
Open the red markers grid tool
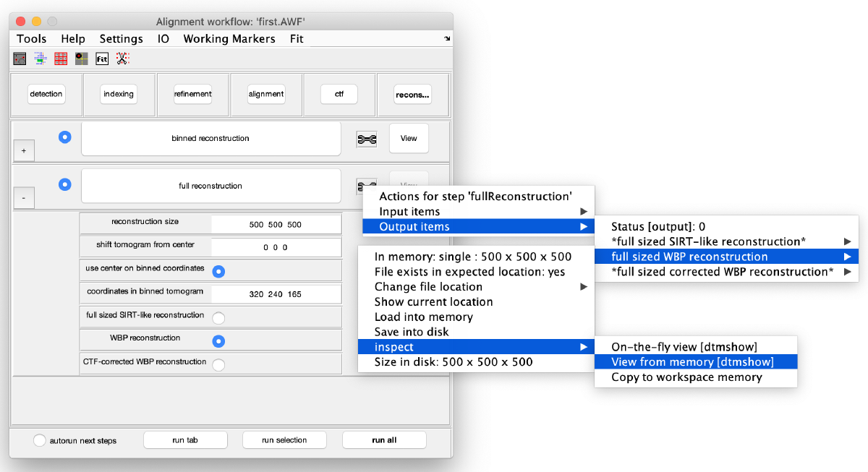61,58
